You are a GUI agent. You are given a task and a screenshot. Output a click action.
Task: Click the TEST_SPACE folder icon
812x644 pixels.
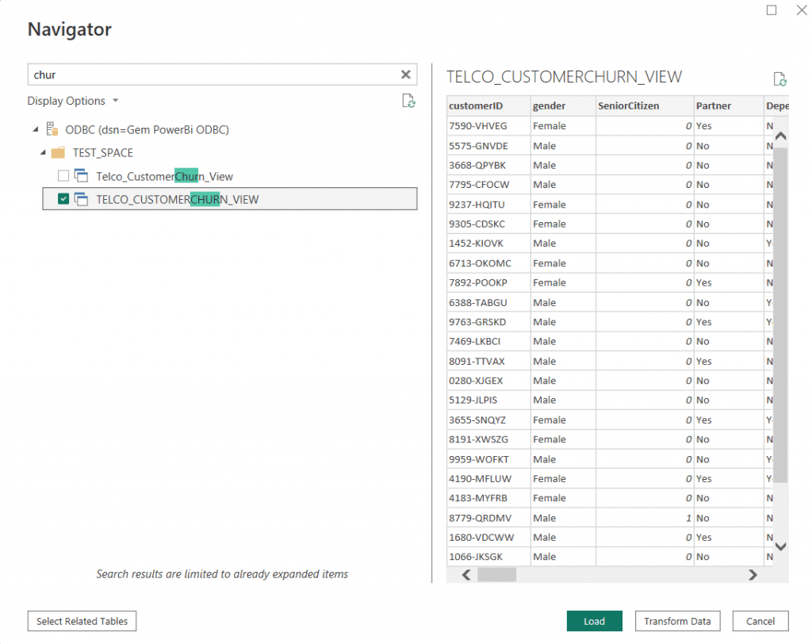pyautogui.click(x=58, y=153)
